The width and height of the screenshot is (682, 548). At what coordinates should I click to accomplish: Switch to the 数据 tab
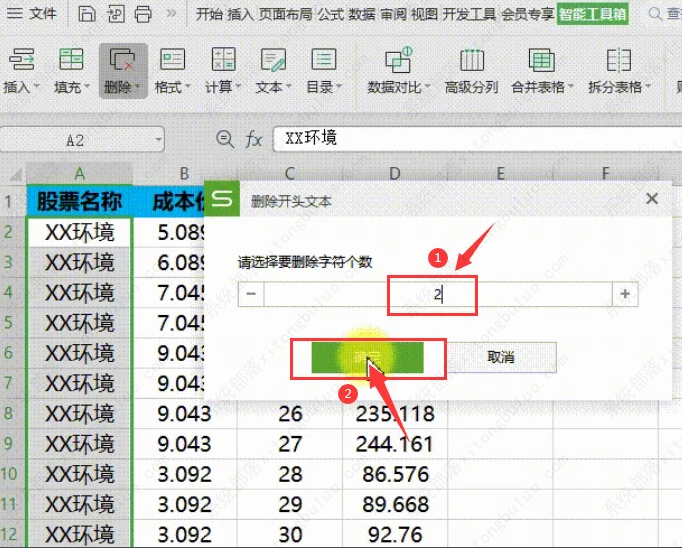click(362, 14)
